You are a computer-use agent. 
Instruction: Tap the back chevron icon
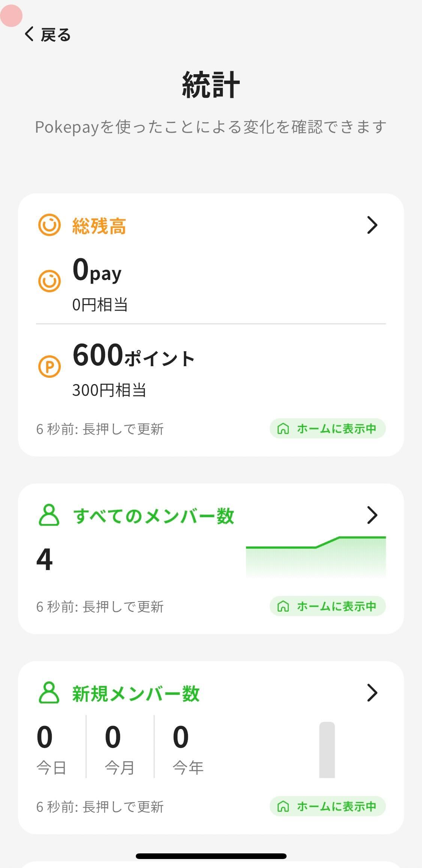tap(29, 34)
